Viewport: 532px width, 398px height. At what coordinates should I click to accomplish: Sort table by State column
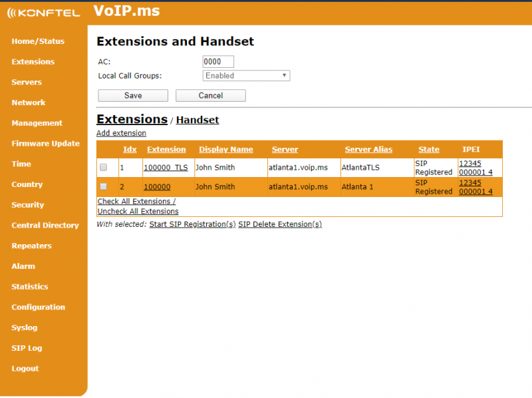pos(429,150)
